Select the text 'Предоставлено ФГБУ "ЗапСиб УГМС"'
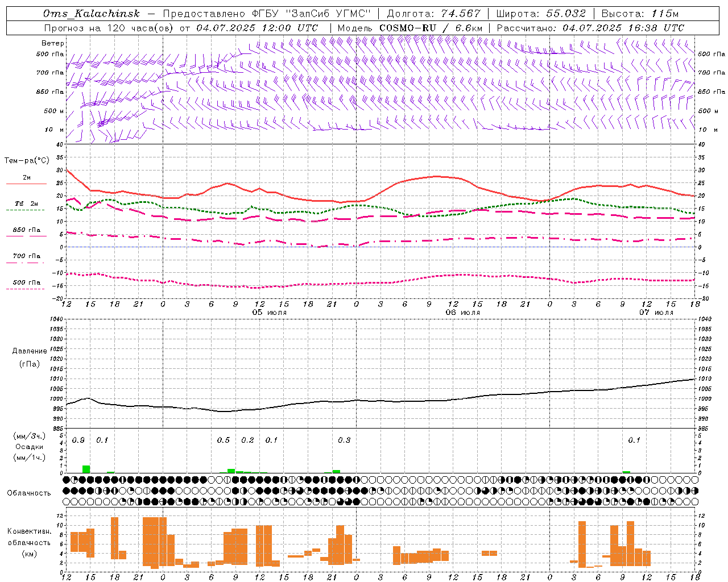 pyautogui.click(x=267, y=14)
